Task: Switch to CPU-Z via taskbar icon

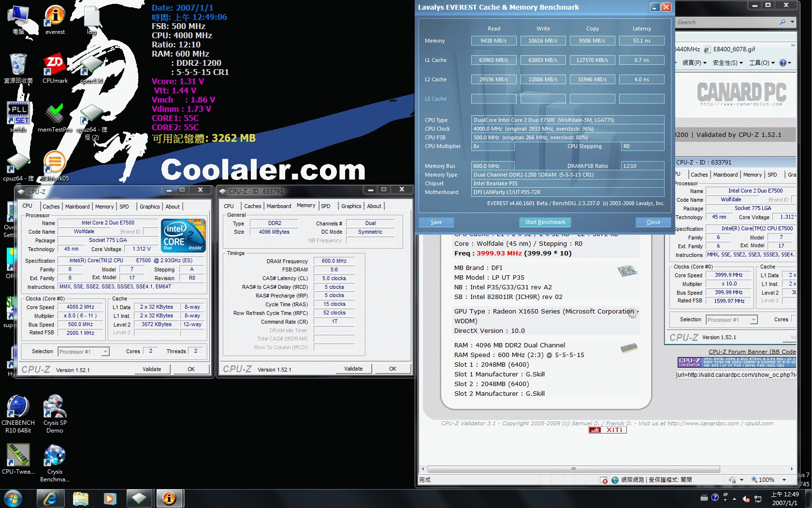Action: [140, 498]
